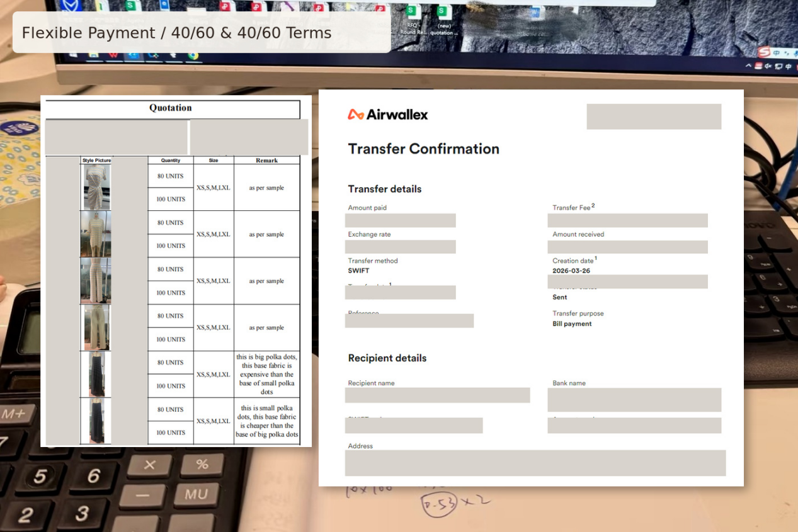Click the 'Remark' column header
Viewport: 798px width, 532px height.
(266, 161)
